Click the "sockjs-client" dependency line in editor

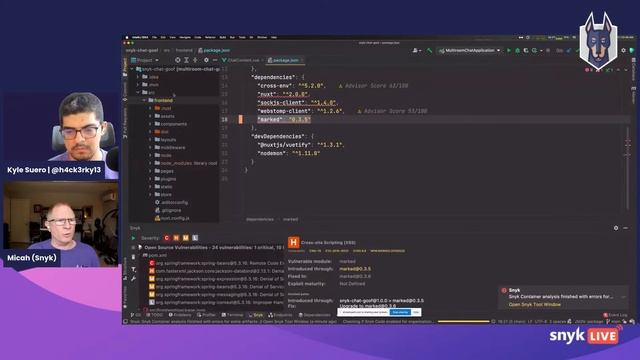coord(297,102)
